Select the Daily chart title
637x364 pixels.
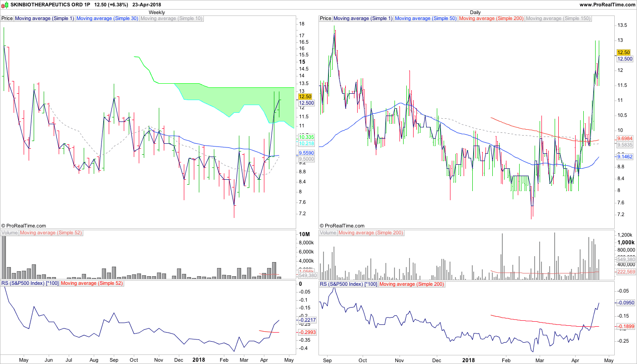click(475, 12)
